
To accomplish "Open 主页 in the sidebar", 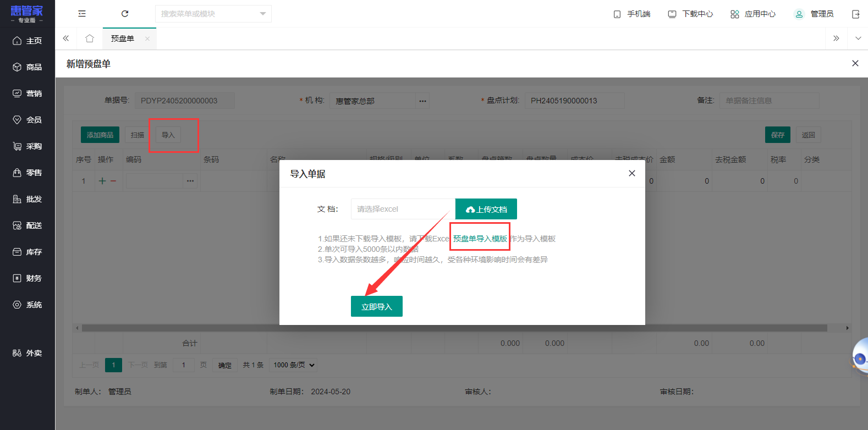I will [28, 41].
